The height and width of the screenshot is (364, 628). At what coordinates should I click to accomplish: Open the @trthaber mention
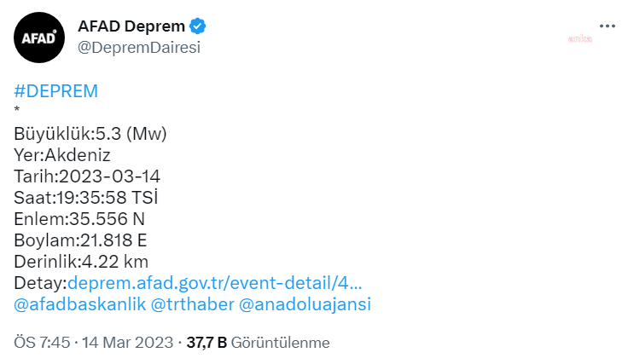[x=192, y=304]
